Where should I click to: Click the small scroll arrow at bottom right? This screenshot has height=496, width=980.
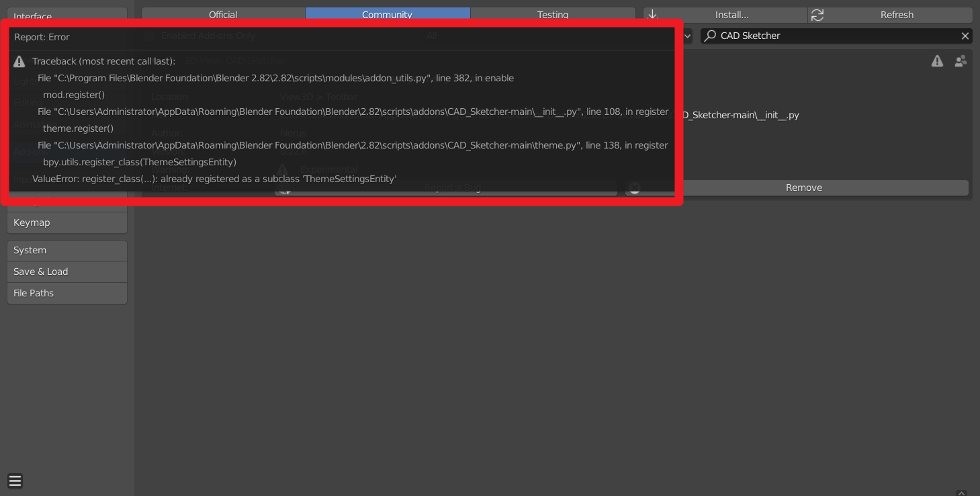pyautogui.click(x=961, y=493)
